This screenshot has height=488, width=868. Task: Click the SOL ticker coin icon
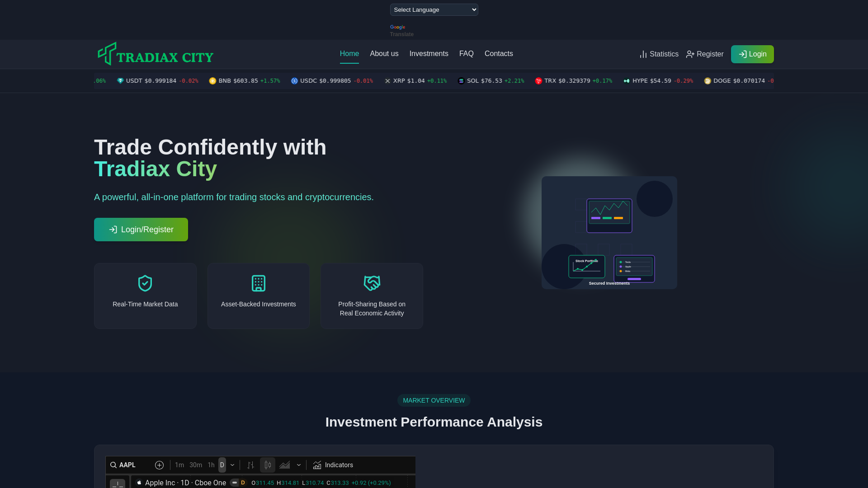coord(461,81)
